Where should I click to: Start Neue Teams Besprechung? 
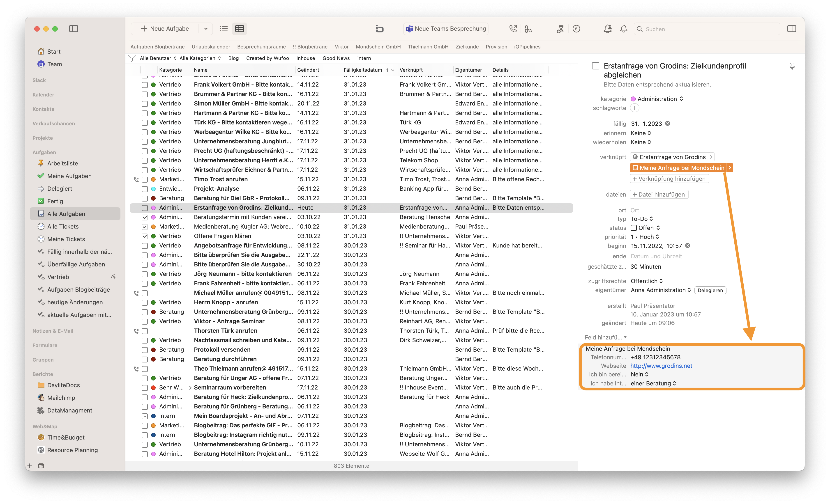[446, 29]
